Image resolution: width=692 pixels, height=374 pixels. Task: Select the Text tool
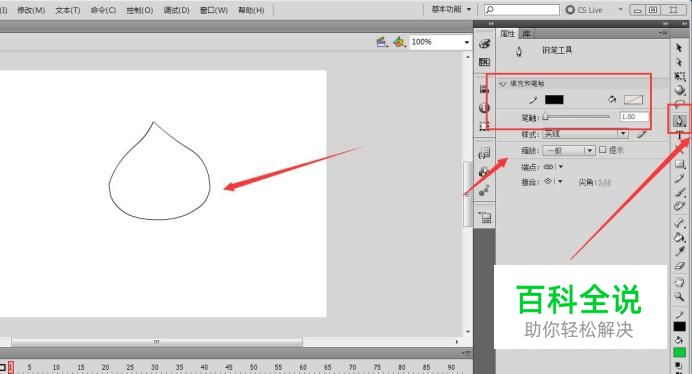tap(680, 135)
